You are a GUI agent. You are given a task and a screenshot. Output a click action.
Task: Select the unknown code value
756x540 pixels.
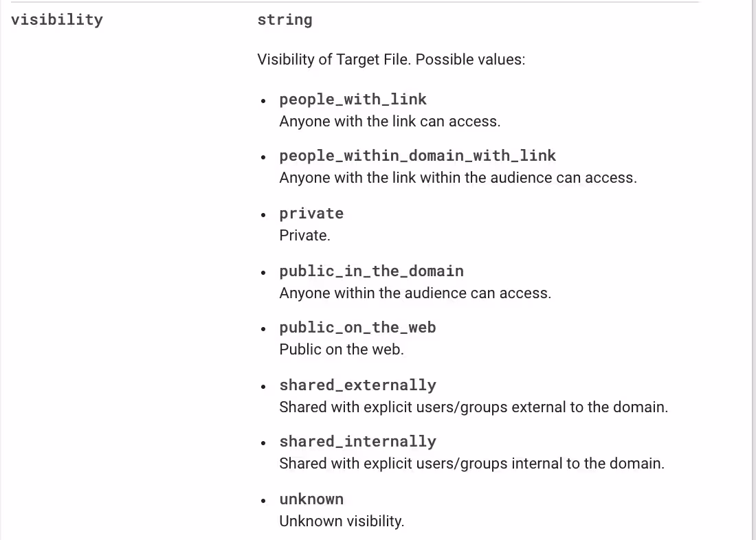coord(311,499)
